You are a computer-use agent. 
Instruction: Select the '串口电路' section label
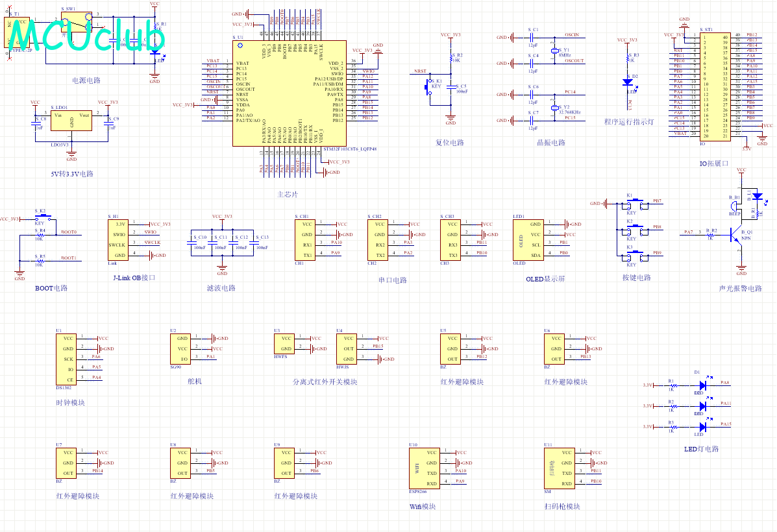(x=393, y=280)
